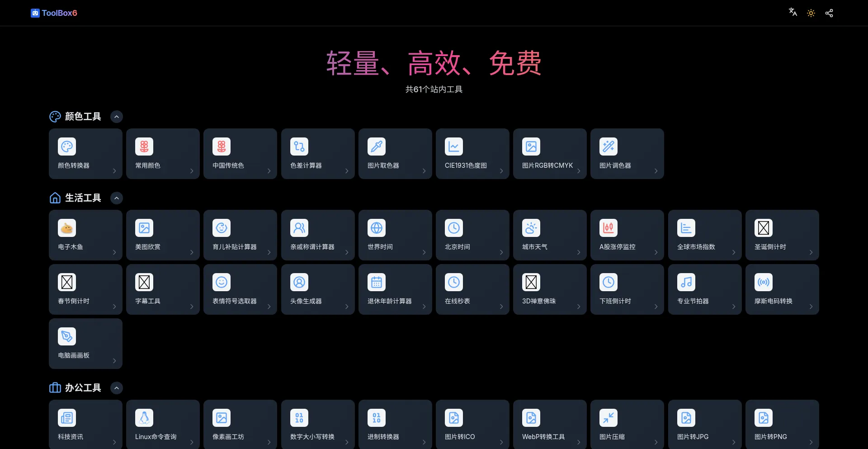Image resolution: width=868 pixels, height=449 pixels.
Task: Click the share icon in header
Action: pos(829,13)
